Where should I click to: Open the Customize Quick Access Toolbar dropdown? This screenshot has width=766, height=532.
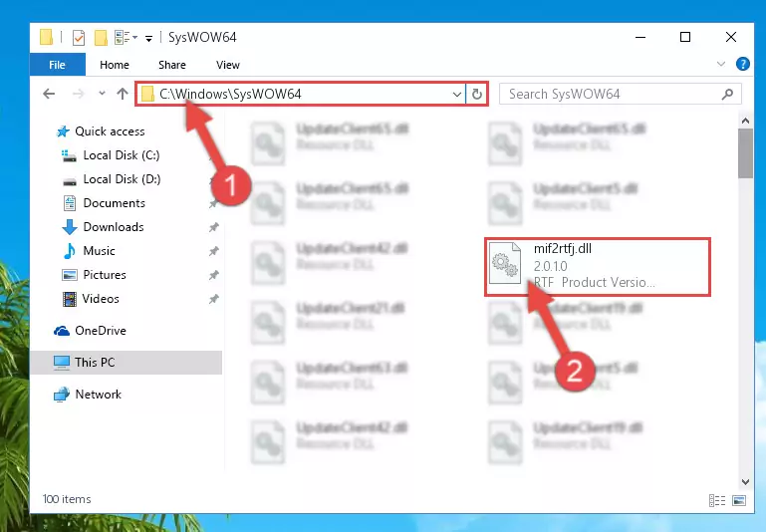click(148, 38)
